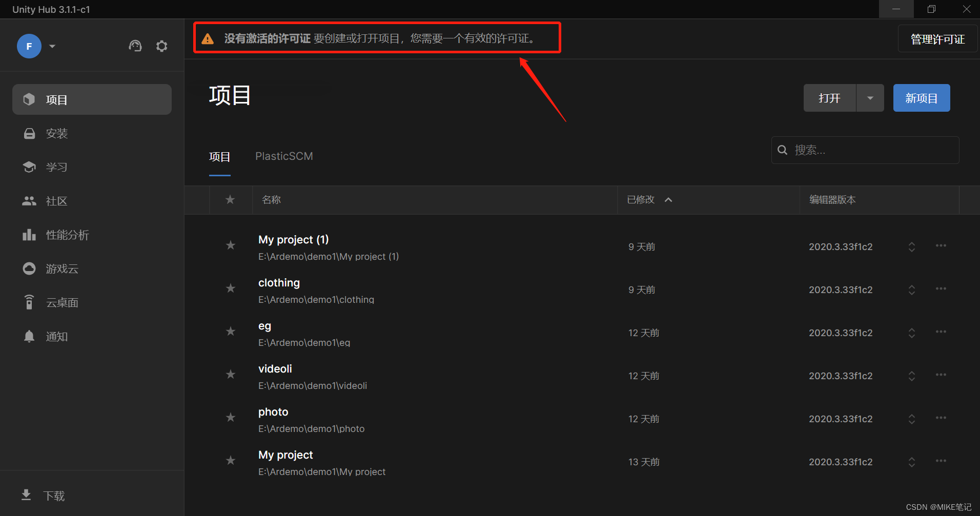
Task: Open more options for photo
Action: pos(941,418)
